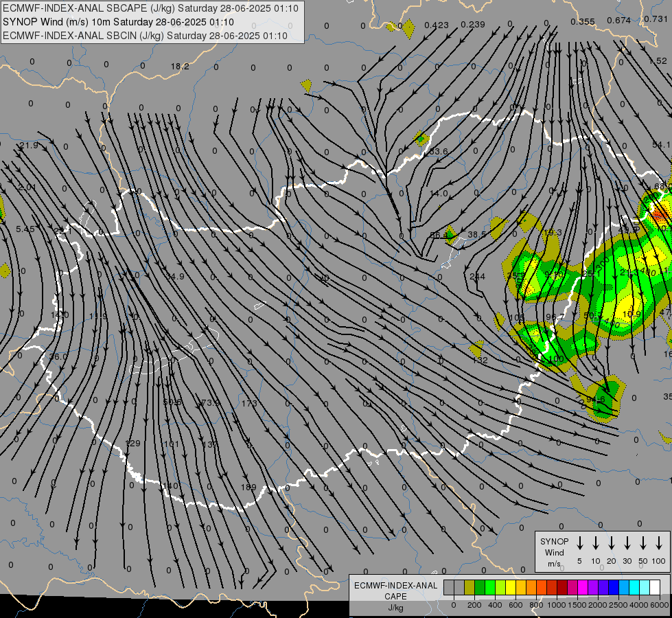This screenshot has width=672, height=618.
Task: Click the 'ECMWF-INDEX-ANAL CAPE' legend label
Action: pos(395,591)
